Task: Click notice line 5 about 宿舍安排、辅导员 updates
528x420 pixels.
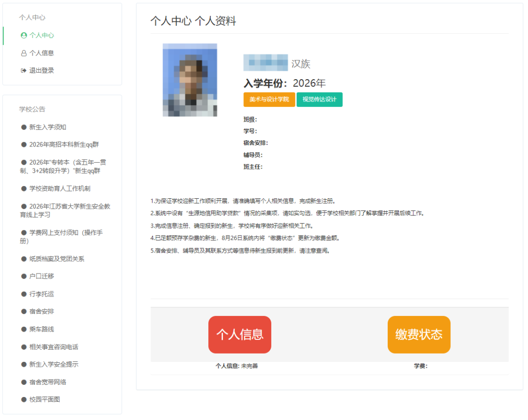Action: pyautogui.click(x=241, y=251)
